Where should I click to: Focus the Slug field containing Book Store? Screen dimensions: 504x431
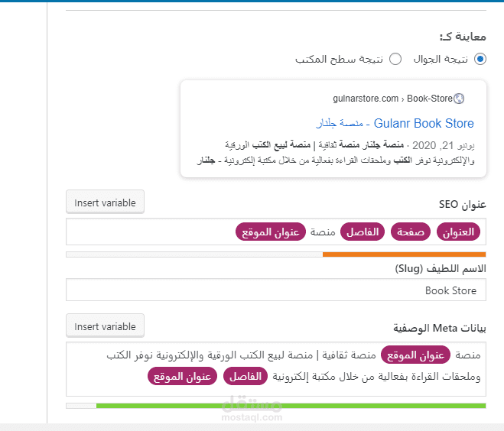276,290
